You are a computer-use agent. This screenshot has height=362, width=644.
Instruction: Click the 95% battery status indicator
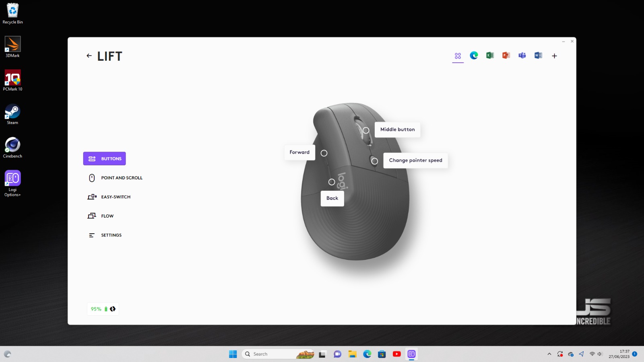pos(99,309)
